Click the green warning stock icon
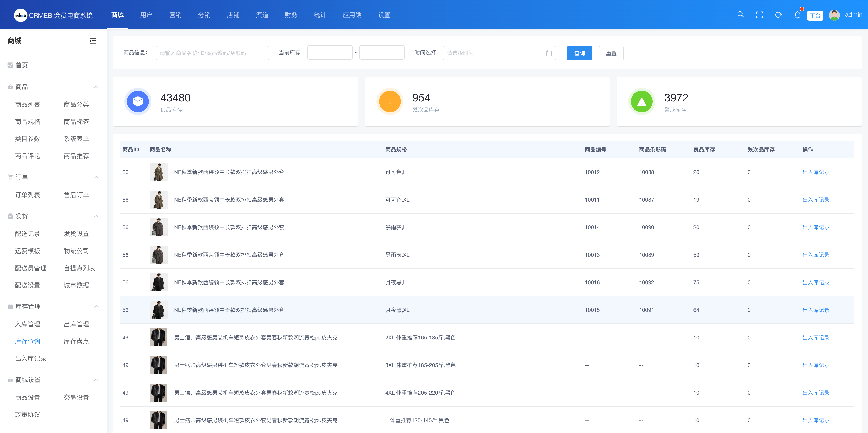This screenshot has width=868, height=433. 642,101
